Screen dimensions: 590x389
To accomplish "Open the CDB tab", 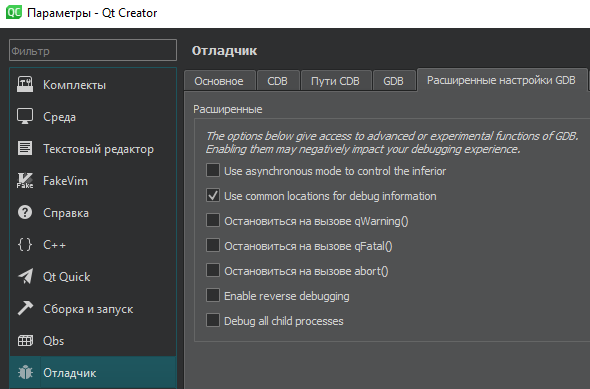I will (278, 81).
